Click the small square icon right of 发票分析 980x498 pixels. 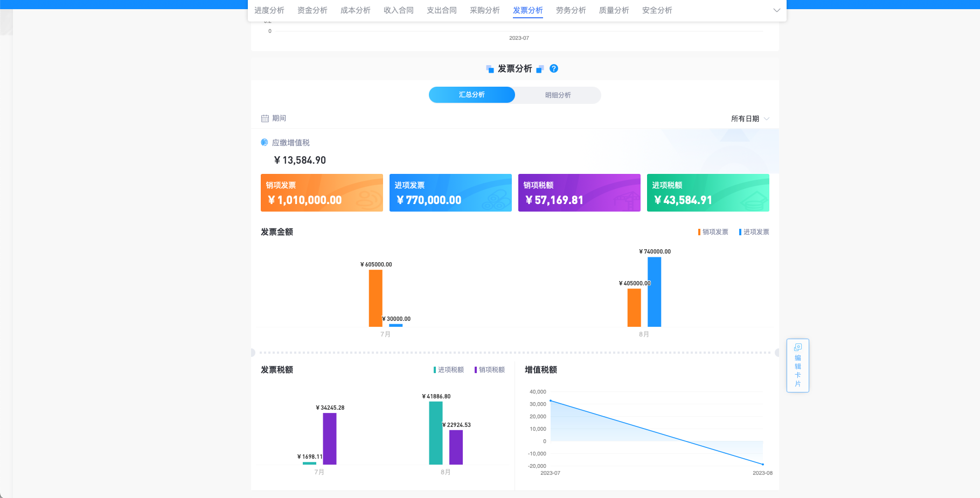(540, 69)
